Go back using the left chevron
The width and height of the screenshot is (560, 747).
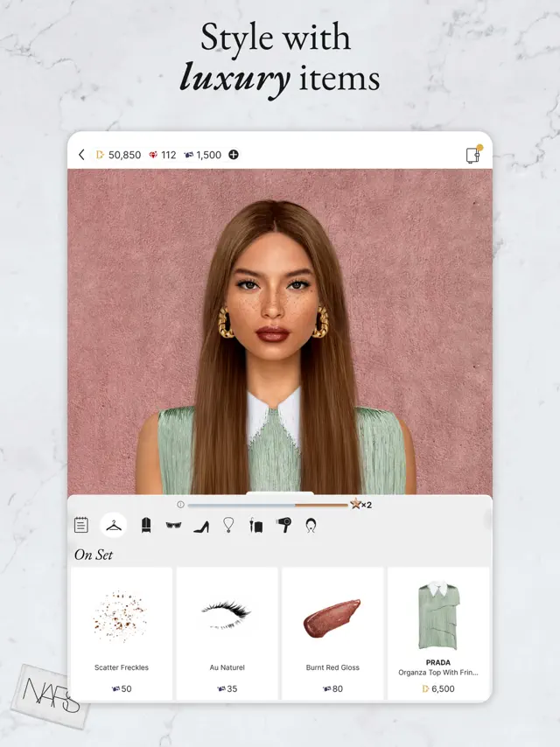click(81, 155)
